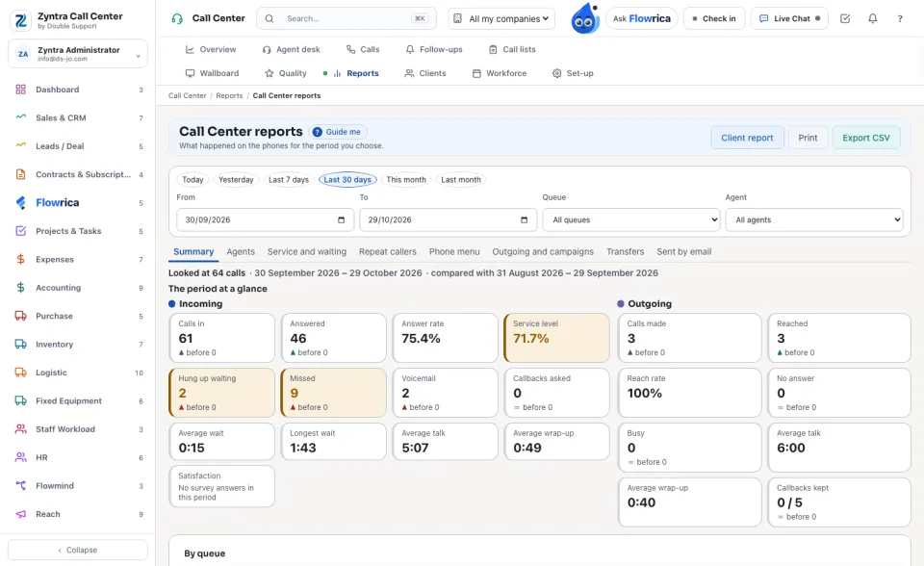Select the Last month chip
This screenshot has height=566, width=924.
click(x=461, y=180)
